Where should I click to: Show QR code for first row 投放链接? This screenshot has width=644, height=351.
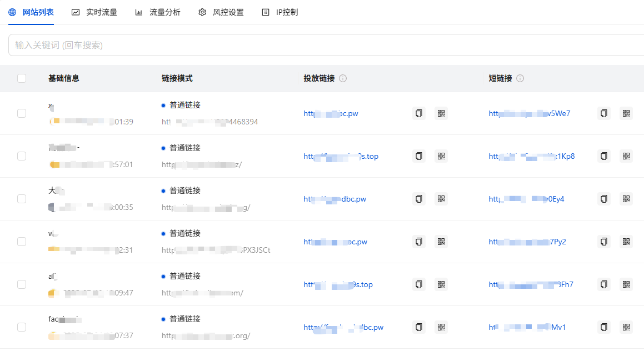pos(441,113)
